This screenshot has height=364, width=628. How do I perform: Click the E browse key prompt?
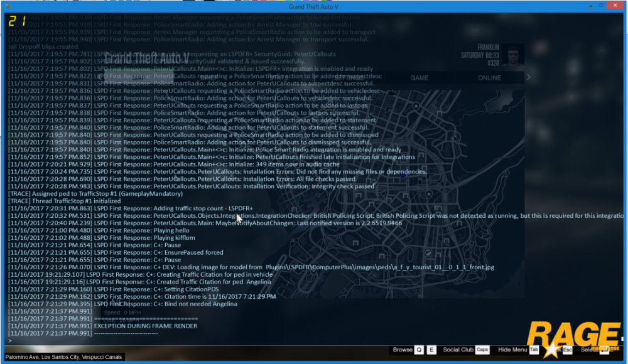tap(431, 350)
